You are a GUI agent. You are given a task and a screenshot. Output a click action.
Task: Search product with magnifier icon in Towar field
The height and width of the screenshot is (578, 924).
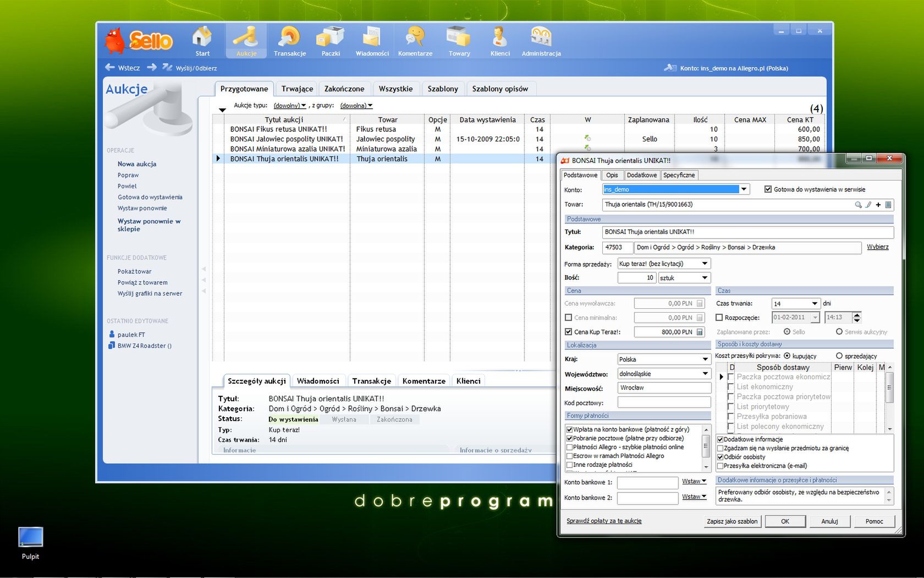[x=858, y=205]
